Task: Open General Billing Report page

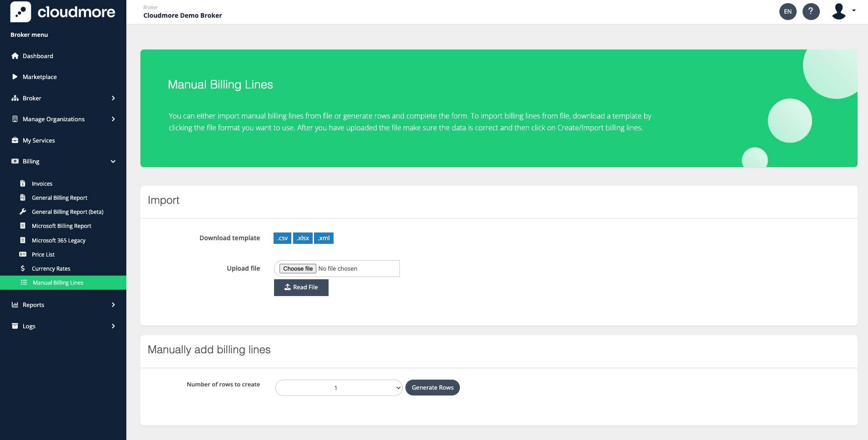Action: (x=60, y=198)
